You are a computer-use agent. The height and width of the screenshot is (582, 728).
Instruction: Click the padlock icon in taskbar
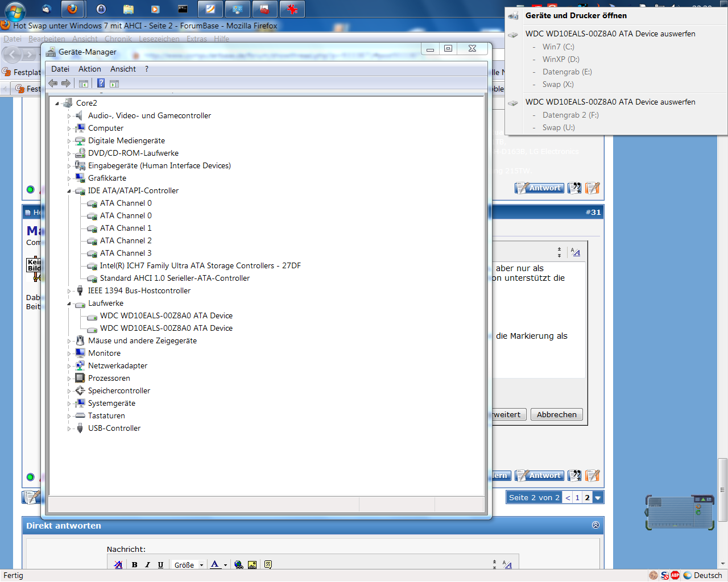pos(101,9)
